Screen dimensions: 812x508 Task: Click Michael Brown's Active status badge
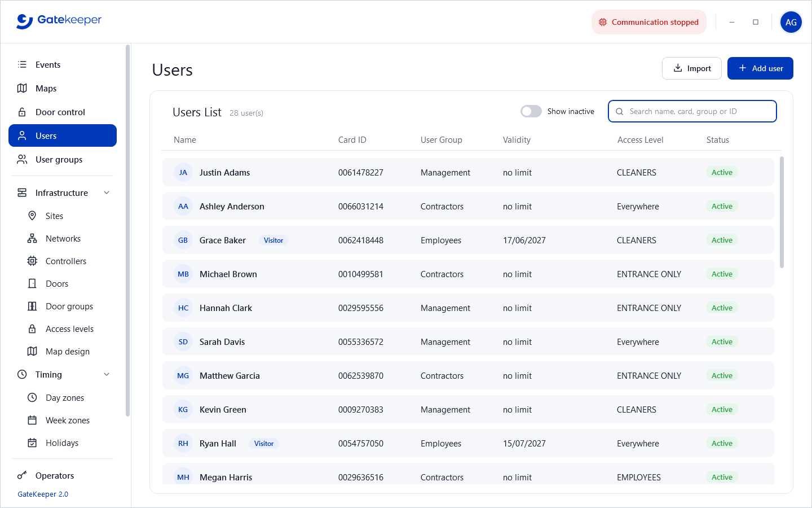point(722,274)
